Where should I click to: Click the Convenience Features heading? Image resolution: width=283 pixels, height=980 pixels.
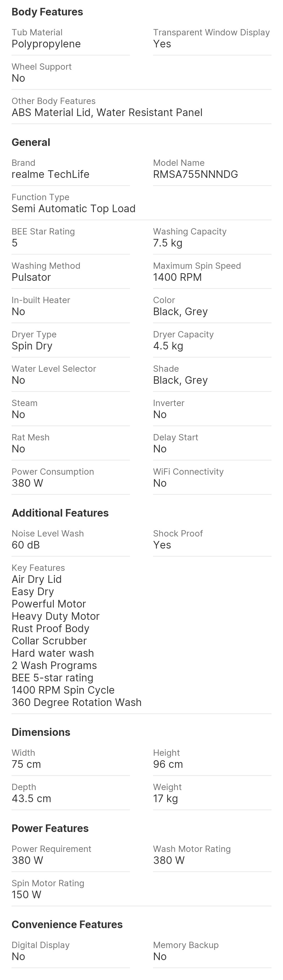coord(67,924)
